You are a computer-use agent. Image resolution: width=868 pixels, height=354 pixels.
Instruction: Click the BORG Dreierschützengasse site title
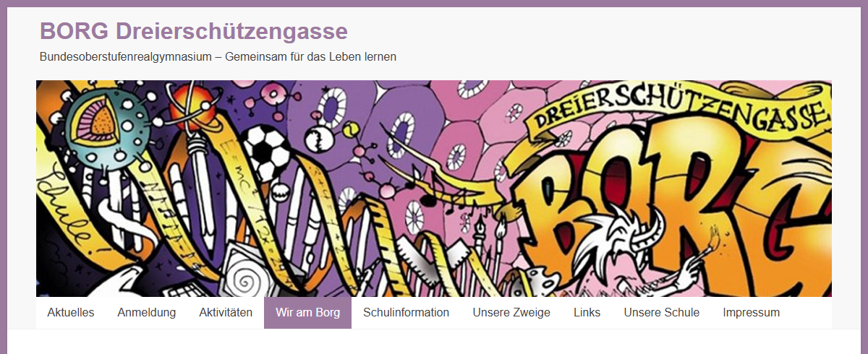[x=194, y=31]
